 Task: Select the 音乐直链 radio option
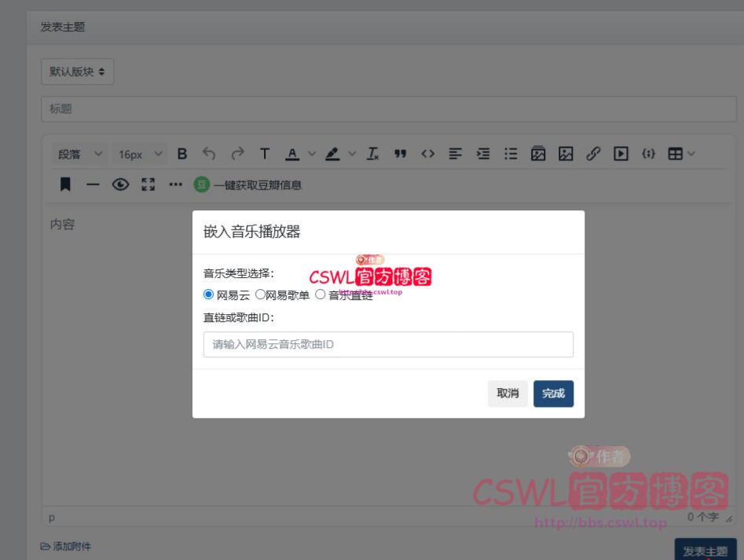pos(321,295)
